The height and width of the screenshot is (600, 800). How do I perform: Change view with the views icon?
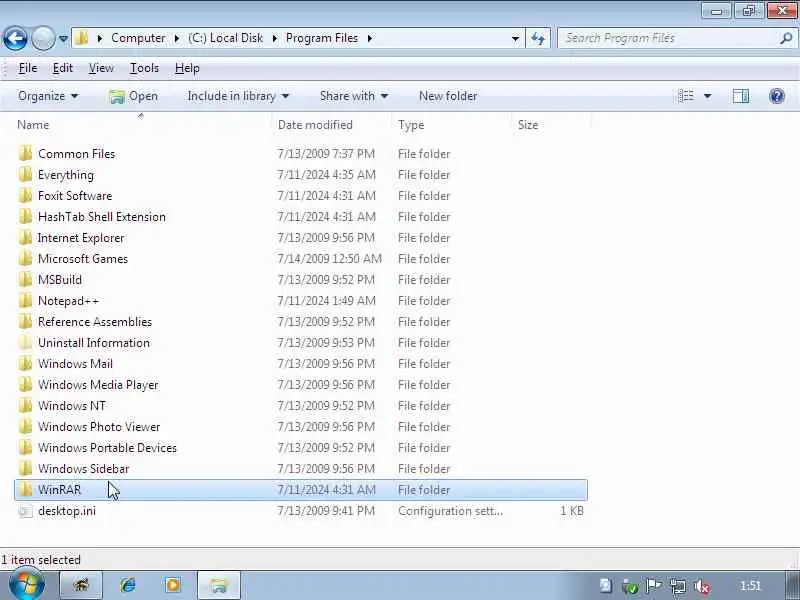686,96
